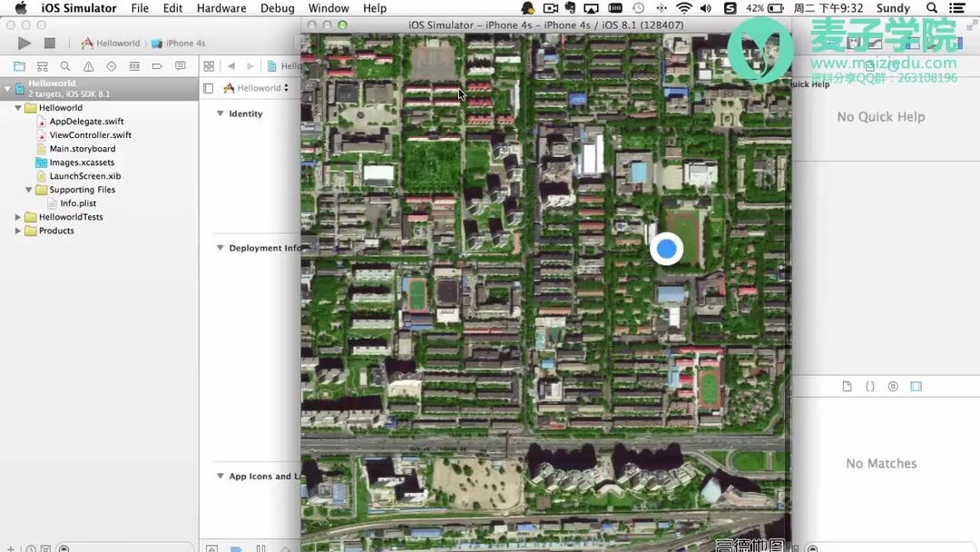Open the Hardware menu

220,7
